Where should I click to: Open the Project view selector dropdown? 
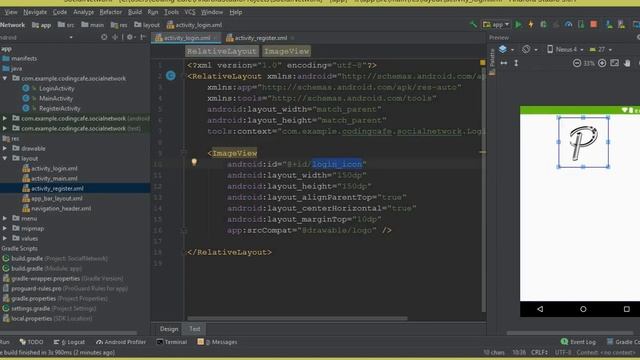(71, 37)
